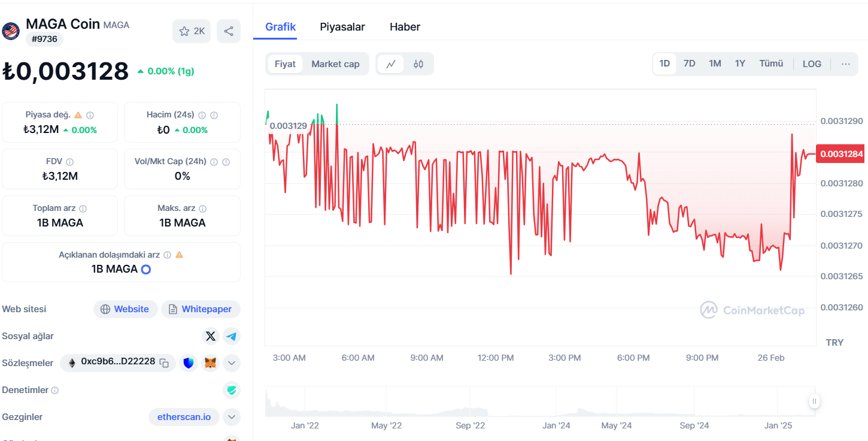Set chart range to Tümü

[771, 64]
